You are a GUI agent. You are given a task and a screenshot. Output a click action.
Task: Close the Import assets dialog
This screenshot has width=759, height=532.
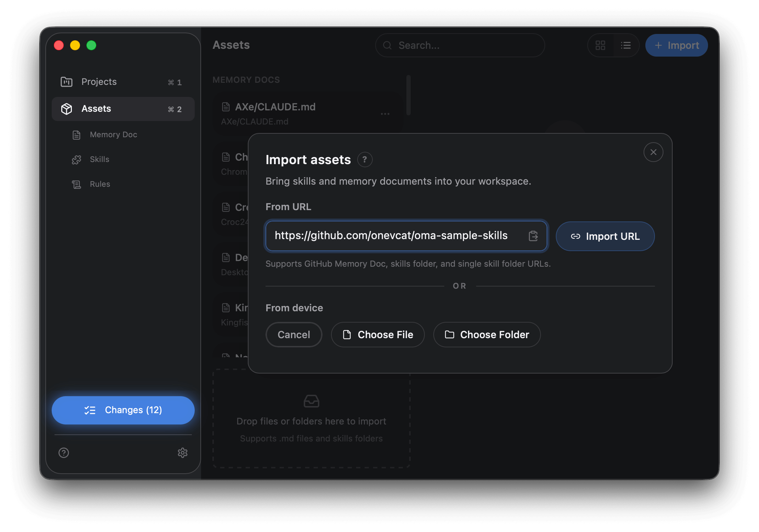(x=653, y=152)
